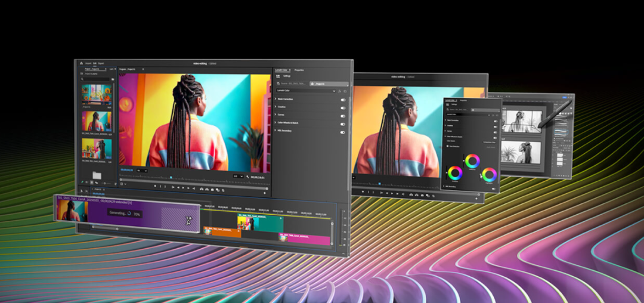Switch to the Export tab
644x303 pixels.
tap(101, 63)
